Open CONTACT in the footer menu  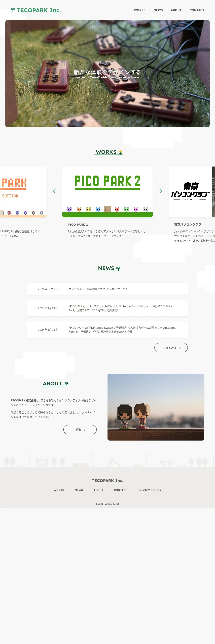coord(120,490)
